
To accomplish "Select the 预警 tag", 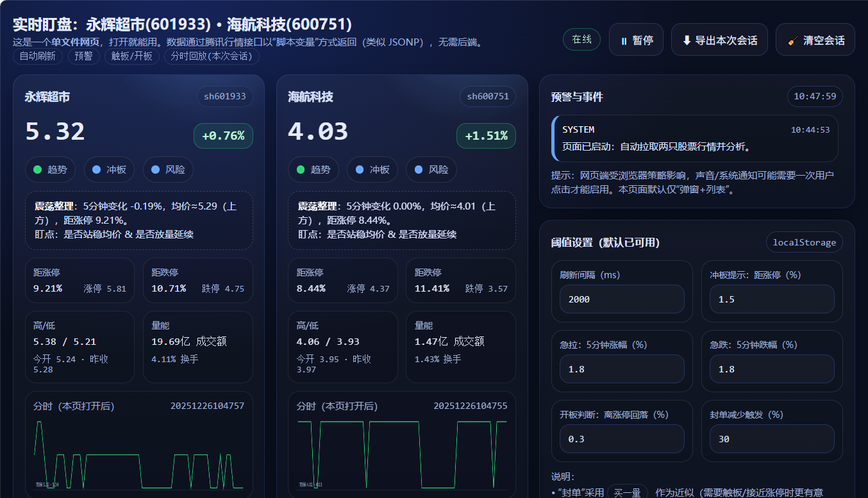I will (x=83, y=56).
